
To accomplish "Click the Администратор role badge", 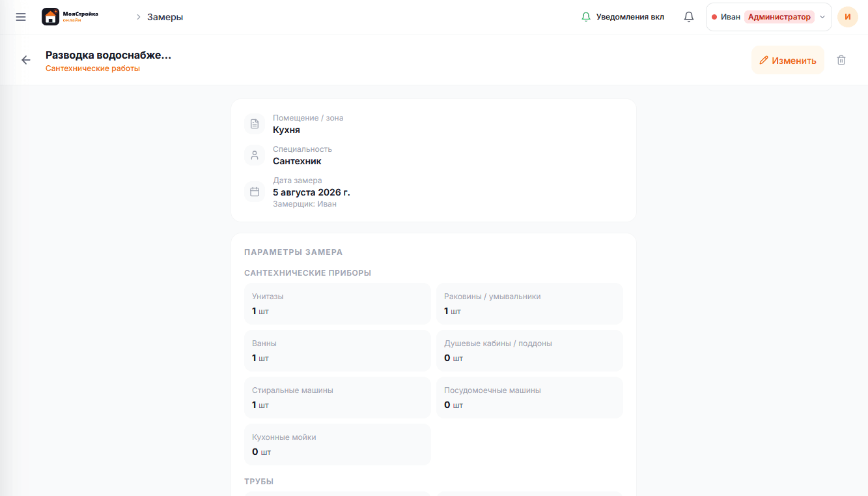I will [779, 17].
